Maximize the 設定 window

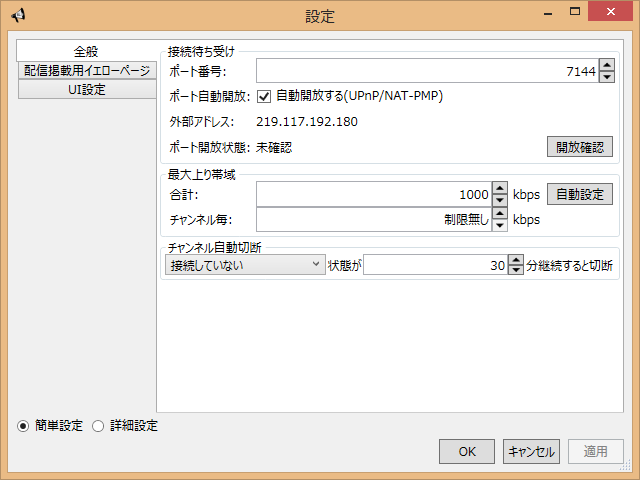[x=575, y=11]
